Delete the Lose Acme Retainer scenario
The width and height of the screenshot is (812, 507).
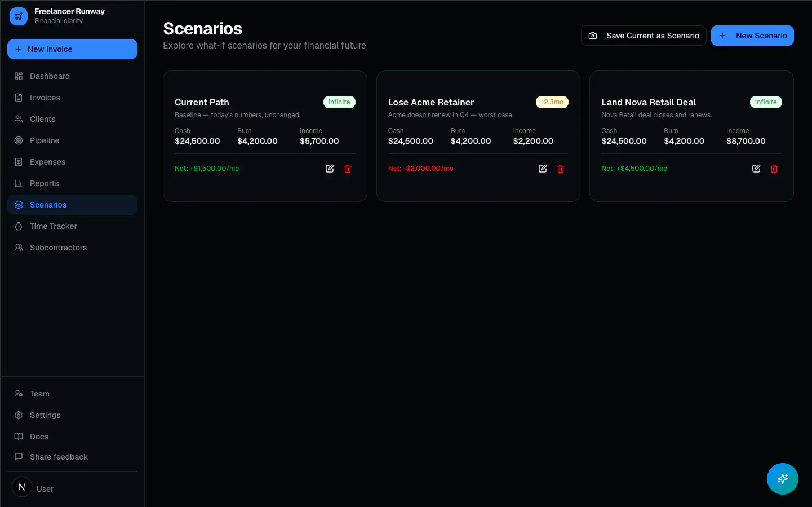561,169
